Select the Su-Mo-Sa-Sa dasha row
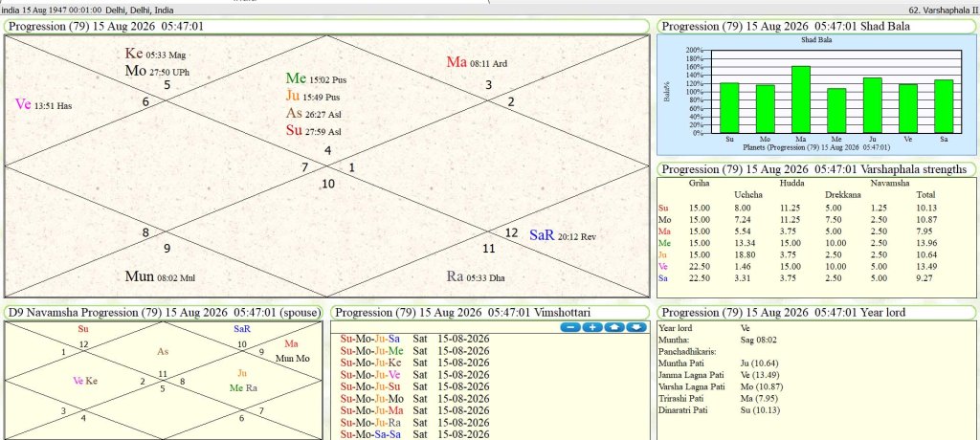This screenshot has width=980, height=440. tap(415, 433)
